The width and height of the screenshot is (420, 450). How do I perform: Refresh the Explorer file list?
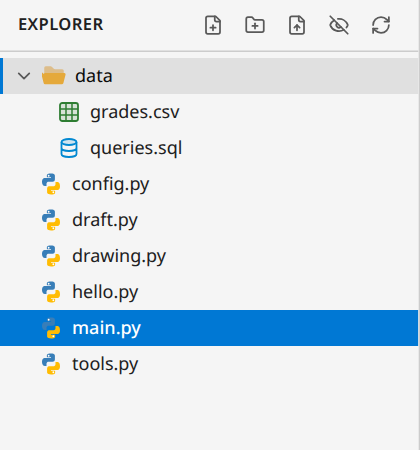point(381,25)
